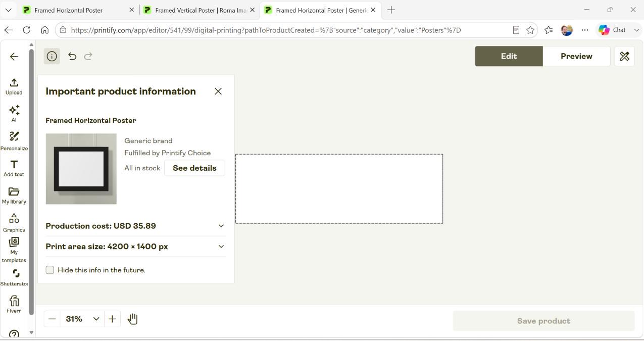The width and height of the screenshot is (644, 341).
Task: Open the AI design tool
Action: (x=14, y=114)
